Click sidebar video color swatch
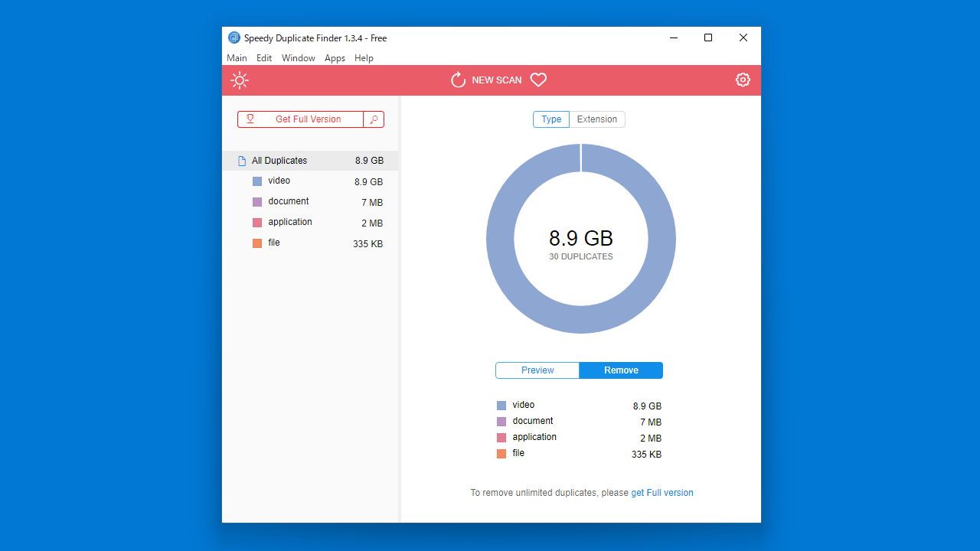980x551 pixels. [x=257, y=181]
